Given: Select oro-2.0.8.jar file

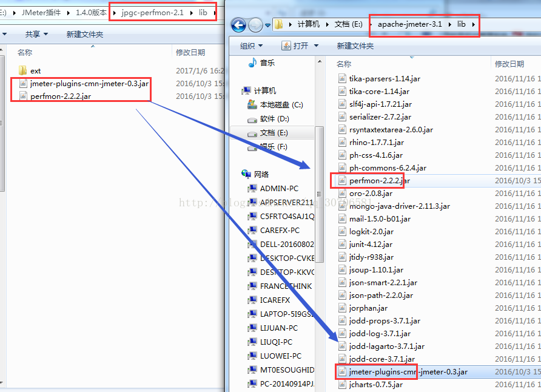Looking at the screenshot, I should tap(365, 193).
